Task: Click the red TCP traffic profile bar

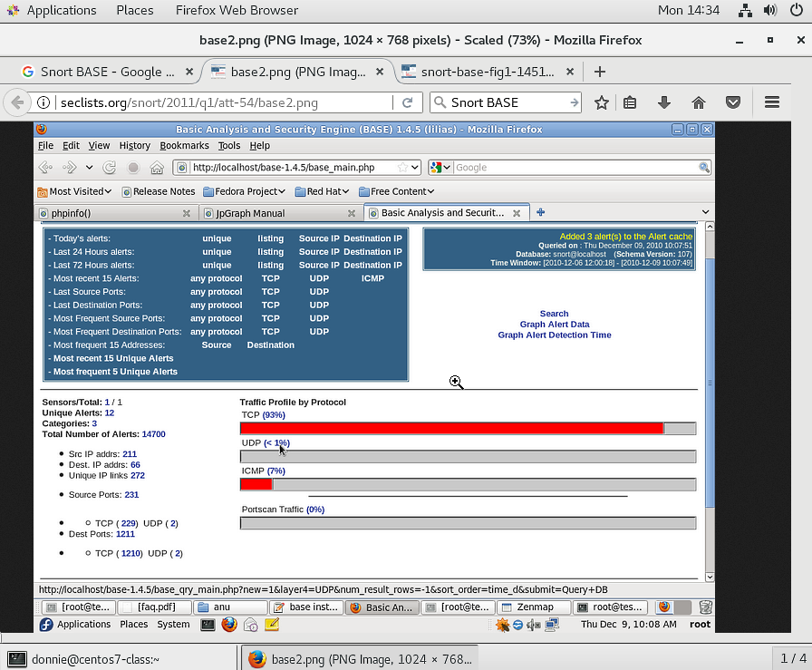Action: pos(451,429)
